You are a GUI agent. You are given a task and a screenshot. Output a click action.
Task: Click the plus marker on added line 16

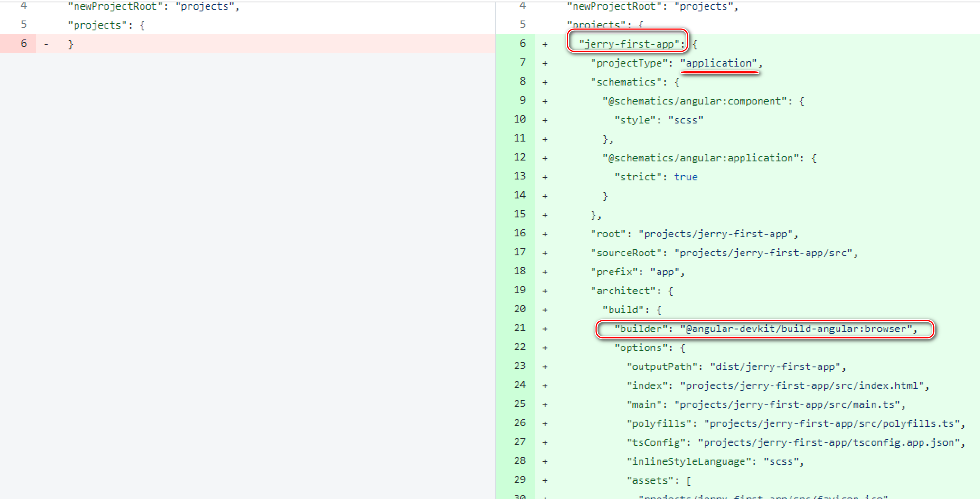[545, 234]
